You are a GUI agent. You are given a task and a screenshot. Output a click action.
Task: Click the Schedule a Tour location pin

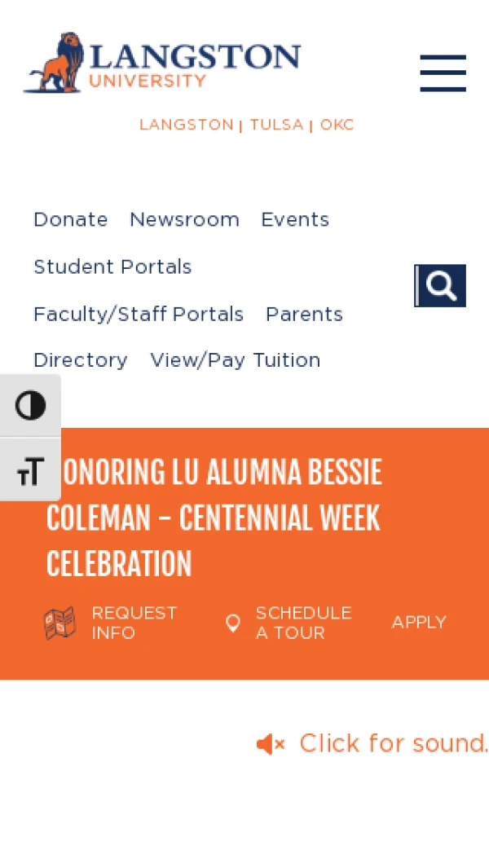point(233,623)
